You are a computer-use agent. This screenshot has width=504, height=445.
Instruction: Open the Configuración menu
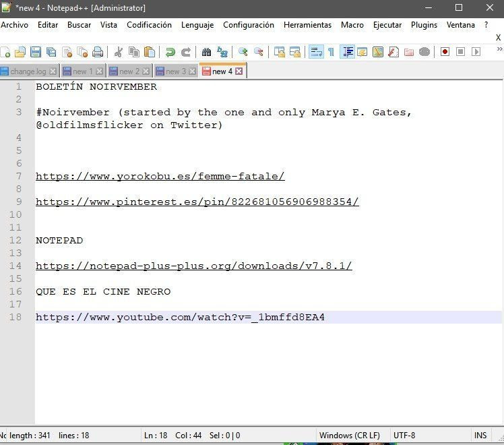tap(249, 25)
